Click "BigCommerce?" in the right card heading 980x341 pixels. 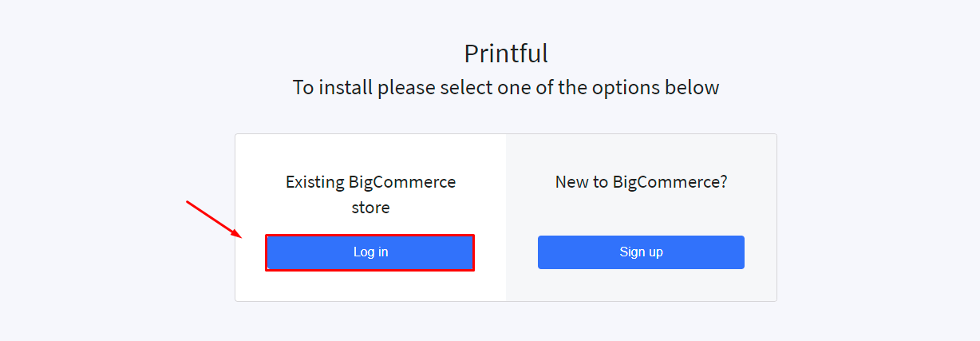670,182
